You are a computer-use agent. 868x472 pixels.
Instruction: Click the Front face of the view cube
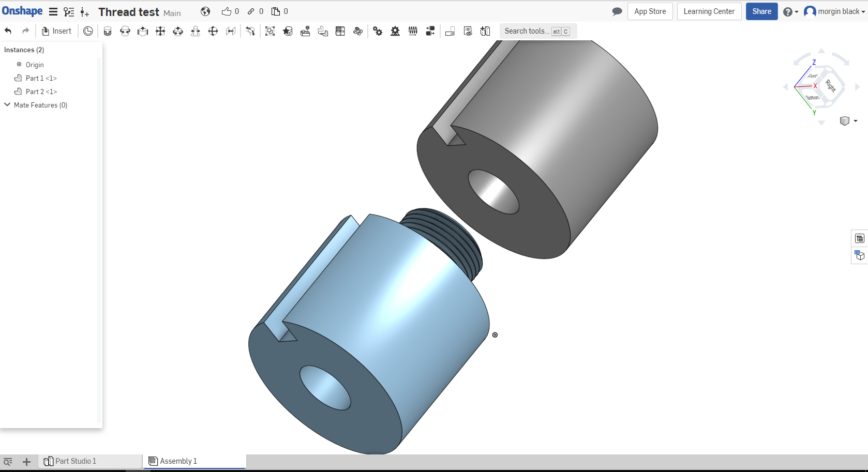813,76
